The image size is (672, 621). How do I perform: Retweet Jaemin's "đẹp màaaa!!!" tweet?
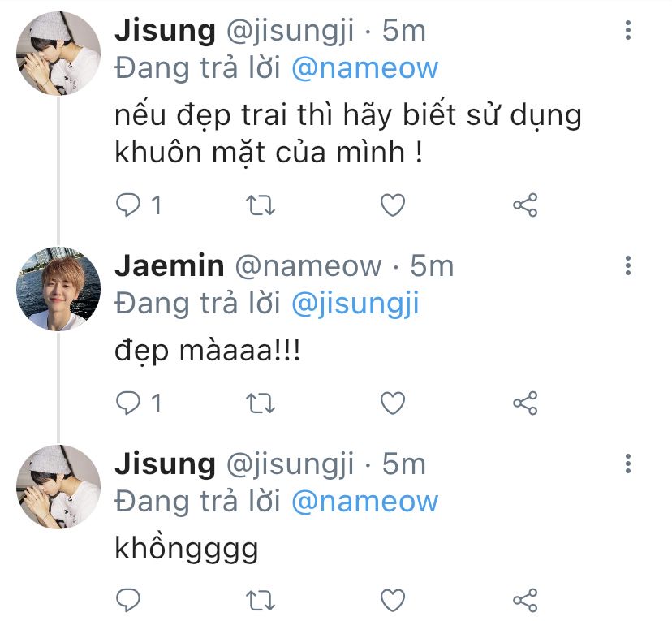[x=261, y=403]
